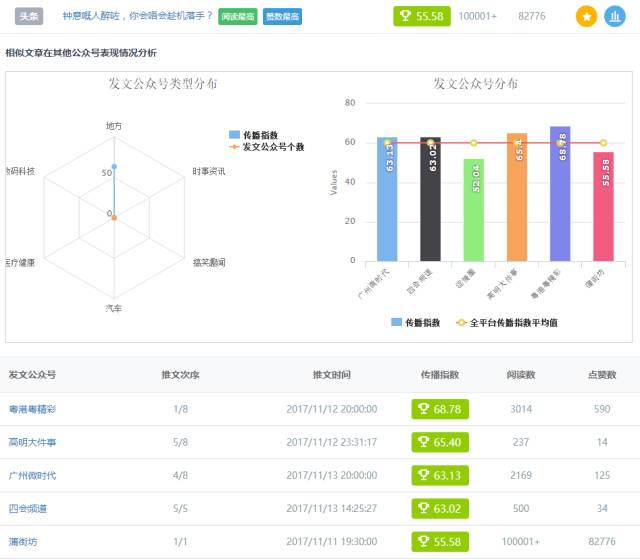The width and height of the screenshot is (640, 560).
Task: Click the blue bar chart analysis icon
Action: click(x=615, y=17)
